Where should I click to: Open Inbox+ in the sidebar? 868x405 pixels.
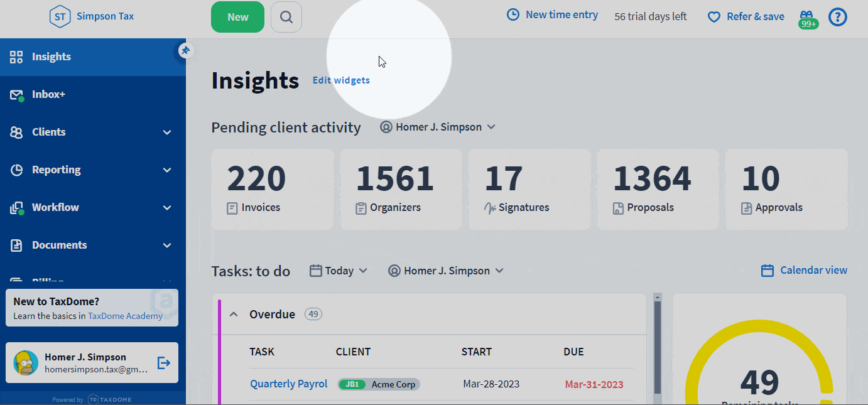click(93, 95)
